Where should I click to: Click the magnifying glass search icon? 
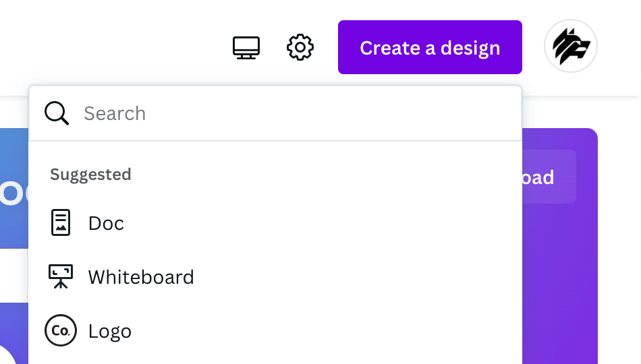57,113
